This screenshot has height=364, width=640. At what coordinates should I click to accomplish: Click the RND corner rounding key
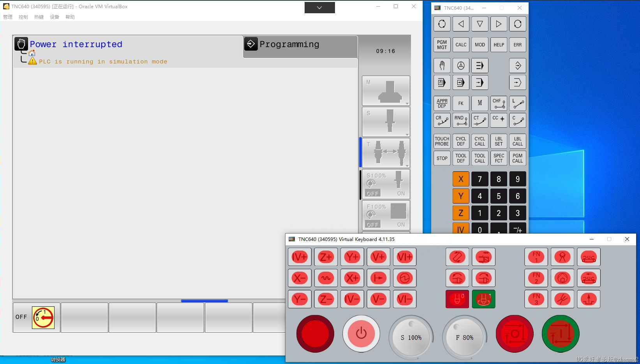pos(461,120)
